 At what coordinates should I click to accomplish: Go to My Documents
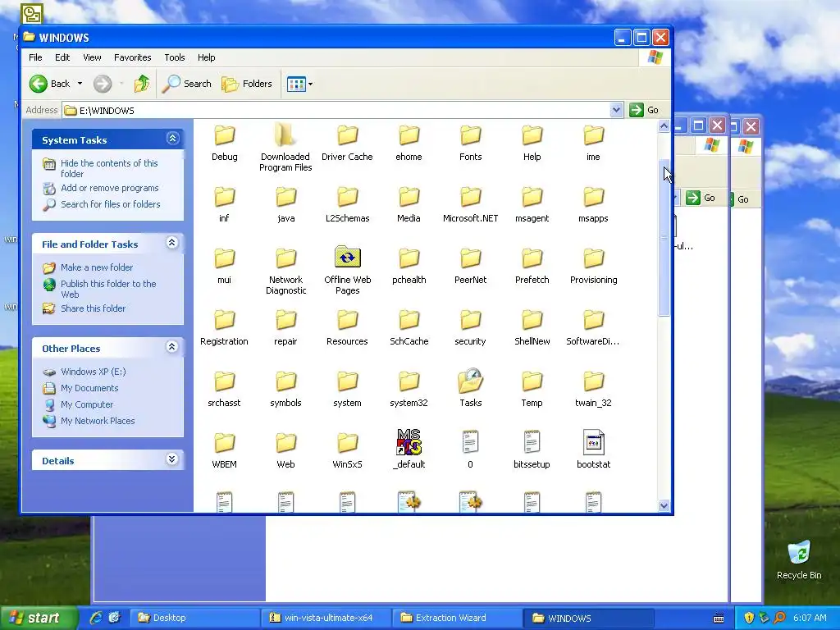pos(89,388)
